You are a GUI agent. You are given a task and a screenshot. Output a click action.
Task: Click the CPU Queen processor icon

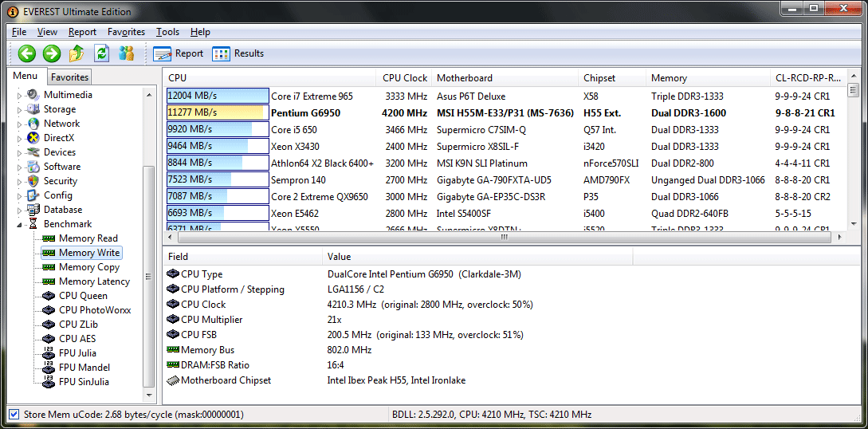click(x=49, y=296)
